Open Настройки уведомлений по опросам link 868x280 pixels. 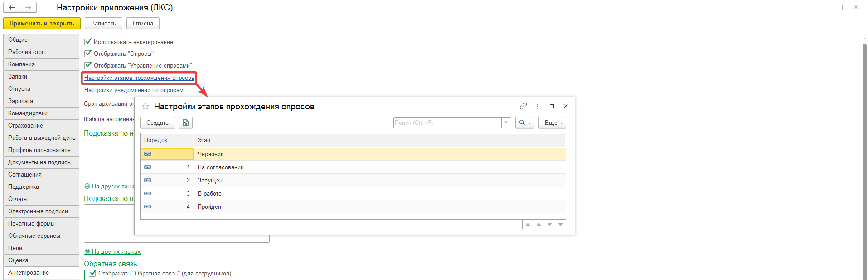click(134, 90)
